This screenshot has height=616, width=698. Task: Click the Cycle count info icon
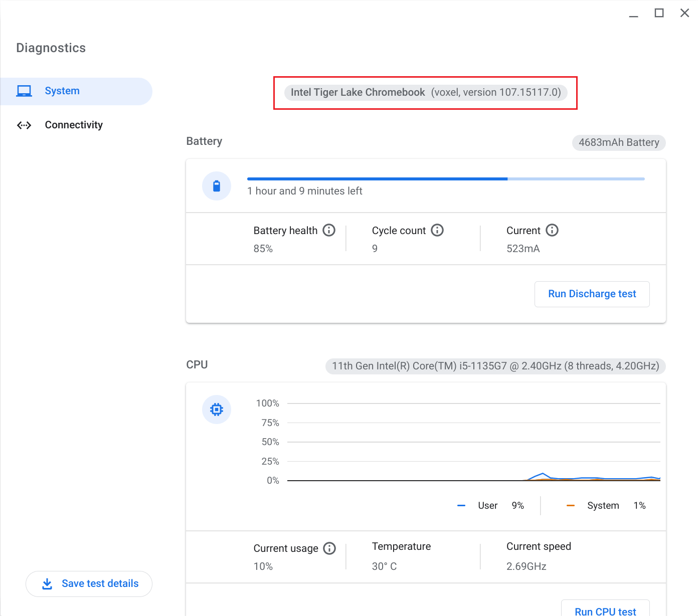pos(437,230)
